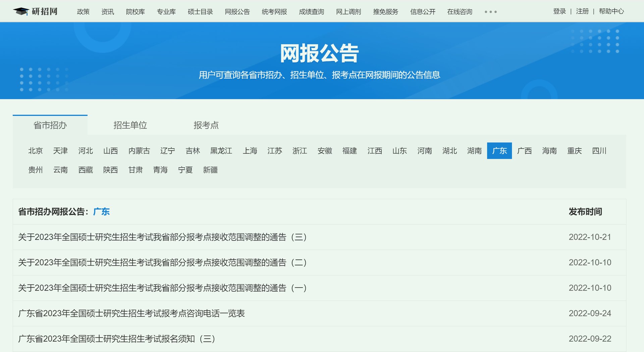Select 网报公告 in the navigation bar
The image size is (644, 352).
237,12
